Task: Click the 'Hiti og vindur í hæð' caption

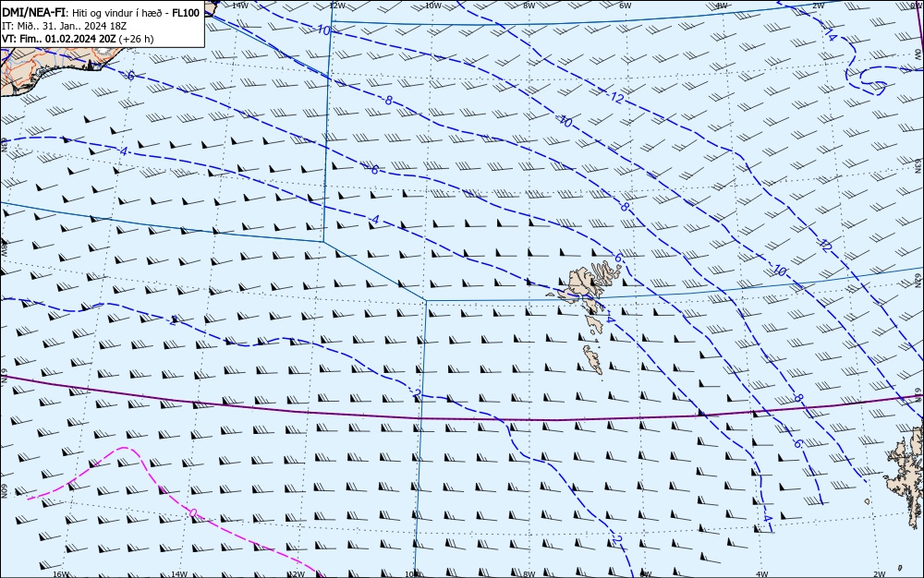Action: 116,14
